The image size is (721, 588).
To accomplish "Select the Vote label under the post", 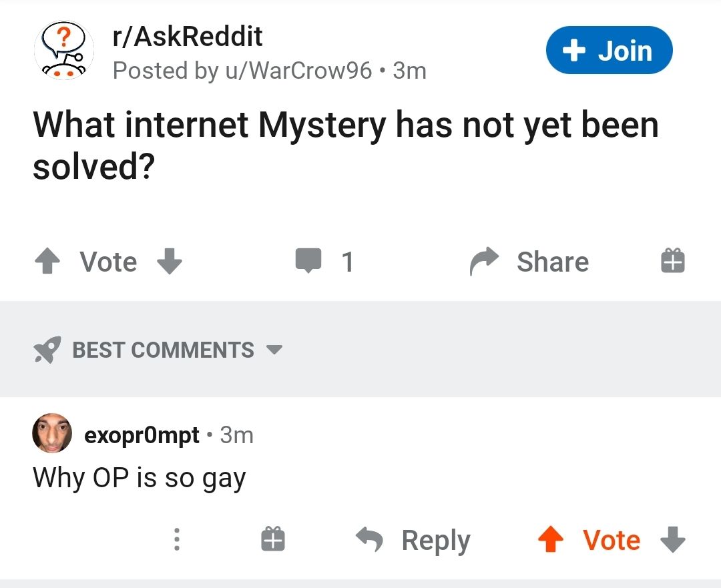I will (107, 262).
